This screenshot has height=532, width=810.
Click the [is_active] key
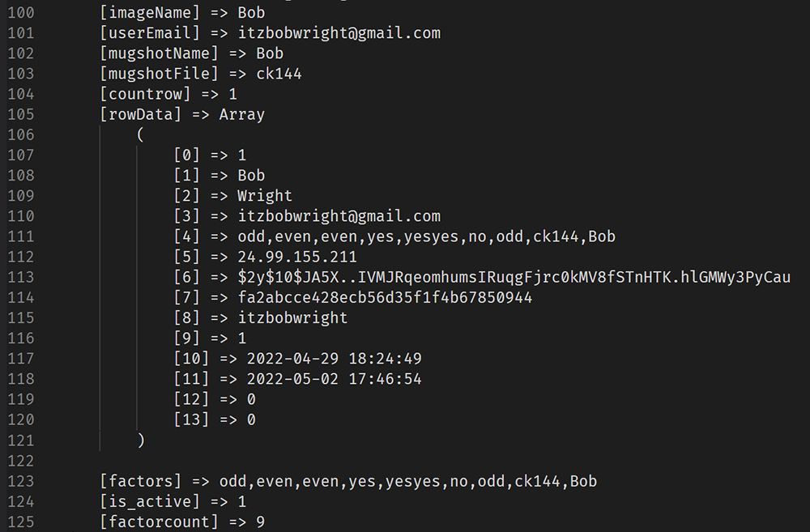point(150,501)
